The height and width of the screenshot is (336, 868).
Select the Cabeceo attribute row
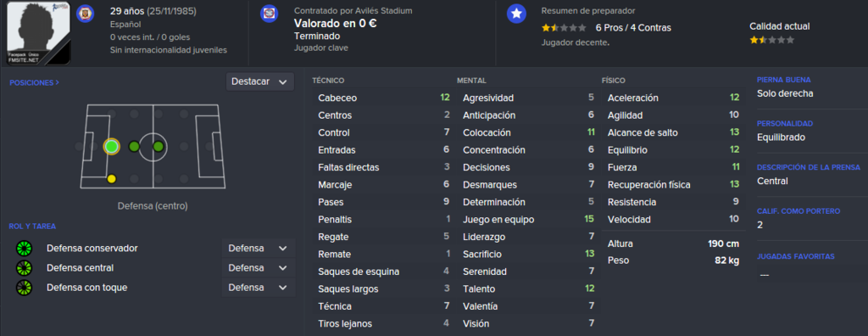pos(384,98)
